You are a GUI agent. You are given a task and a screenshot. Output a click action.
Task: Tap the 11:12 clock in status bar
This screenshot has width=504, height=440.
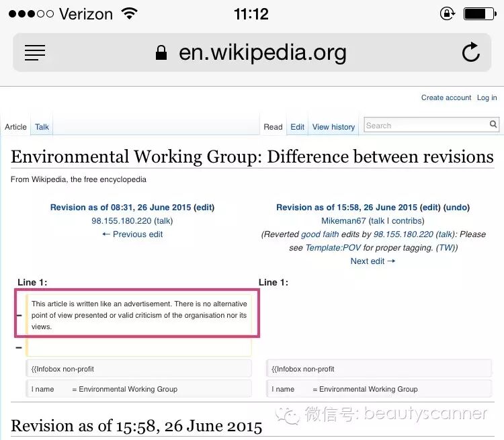pyautogui.click(x=251, y=14)
